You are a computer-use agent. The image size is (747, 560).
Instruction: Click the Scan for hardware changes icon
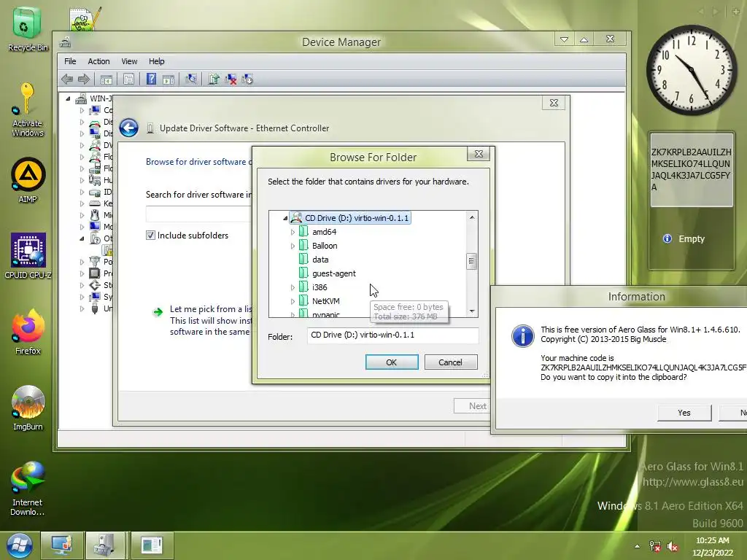191,79
